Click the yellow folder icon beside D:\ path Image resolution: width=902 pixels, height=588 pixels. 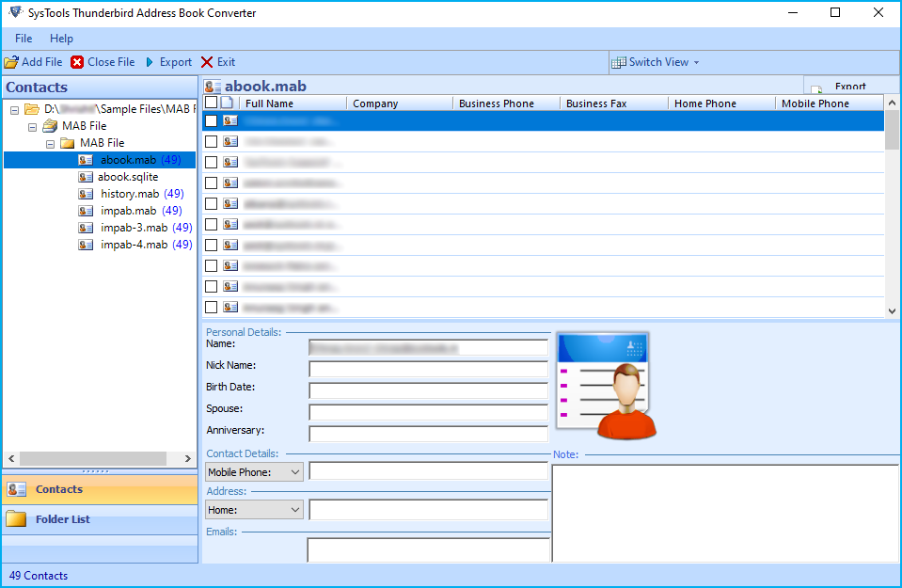coord(32,109)
